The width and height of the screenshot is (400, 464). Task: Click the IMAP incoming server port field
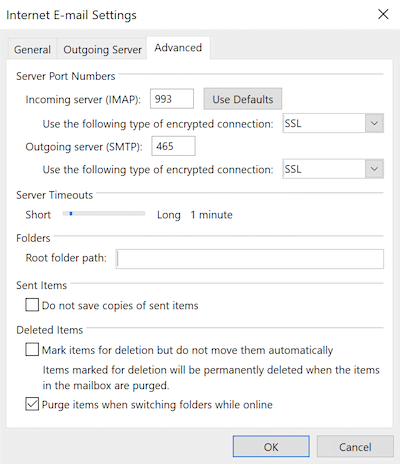click(x=172, y=99)
